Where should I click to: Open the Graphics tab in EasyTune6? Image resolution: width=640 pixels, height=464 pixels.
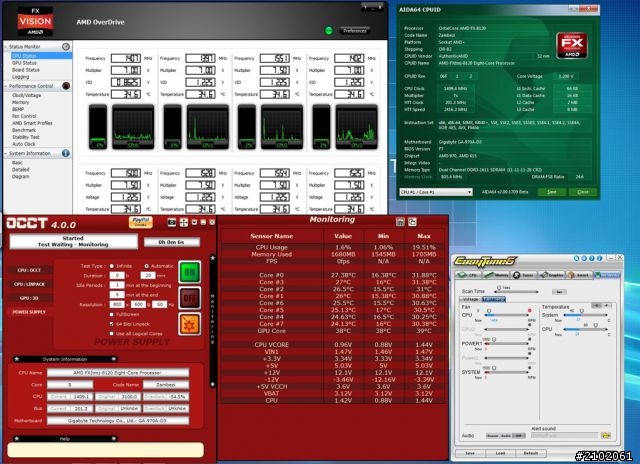552,275
